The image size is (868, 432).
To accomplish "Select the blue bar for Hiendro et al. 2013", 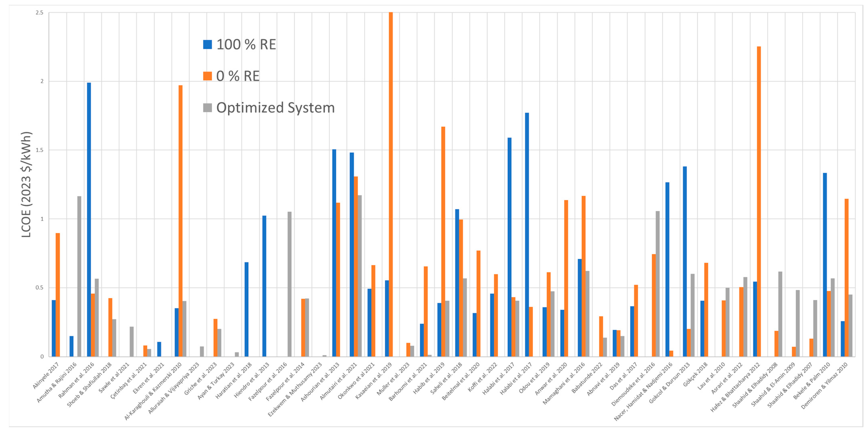I will (264, 286).
